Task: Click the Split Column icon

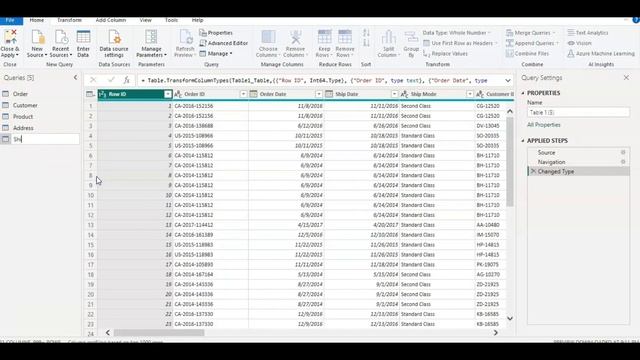Action: tap(388, 37)
